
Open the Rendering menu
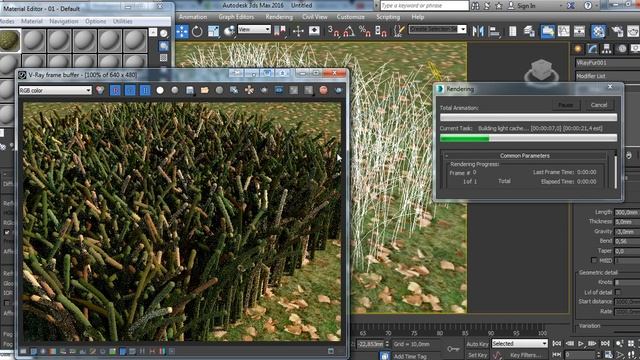pos(279,17)
